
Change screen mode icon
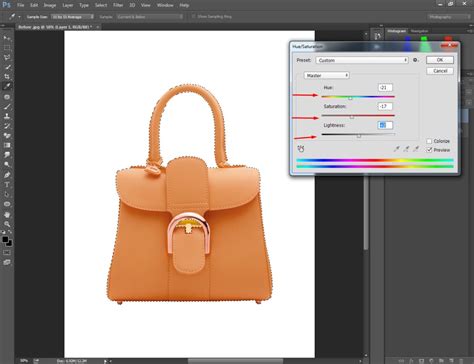(7, 262)
